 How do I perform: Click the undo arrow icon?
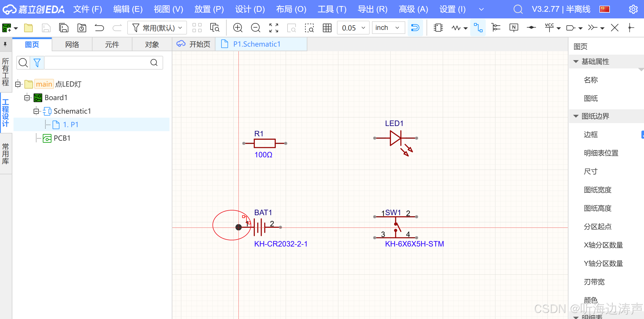click(99, 28)
